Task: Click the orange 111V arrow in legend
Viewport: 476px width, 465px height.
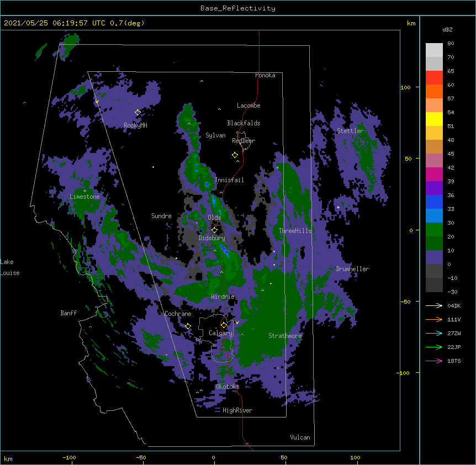Action: tap(434, 319)
